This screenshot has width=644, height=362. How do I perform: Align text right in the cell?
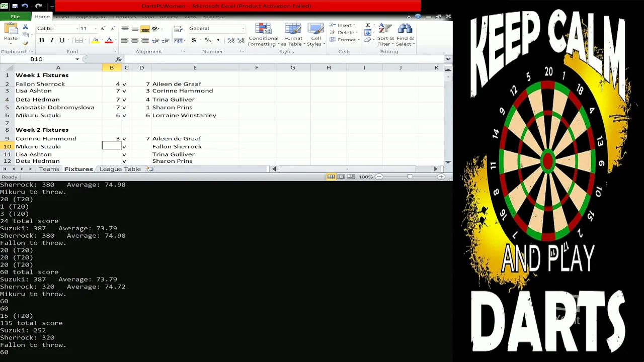(x=145, y=41)
